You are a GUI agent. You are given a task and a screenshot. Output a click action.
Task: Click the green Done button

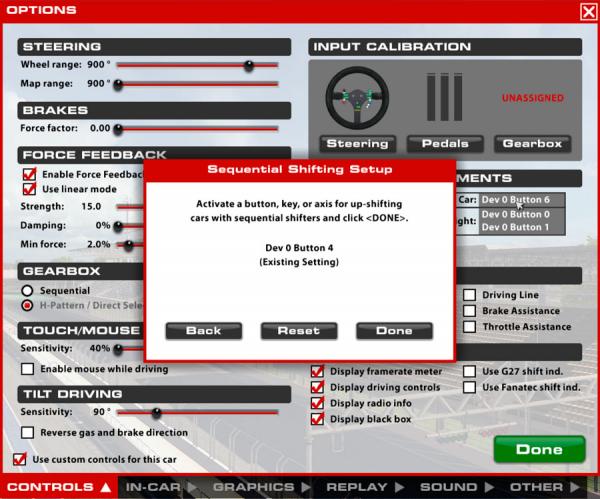click(x=538, y=449)
